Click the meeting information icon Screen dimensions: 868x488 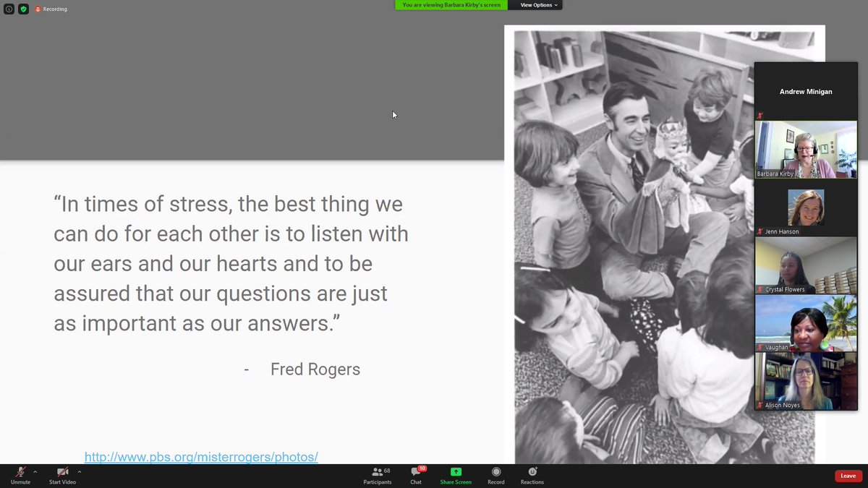[8, 9]
